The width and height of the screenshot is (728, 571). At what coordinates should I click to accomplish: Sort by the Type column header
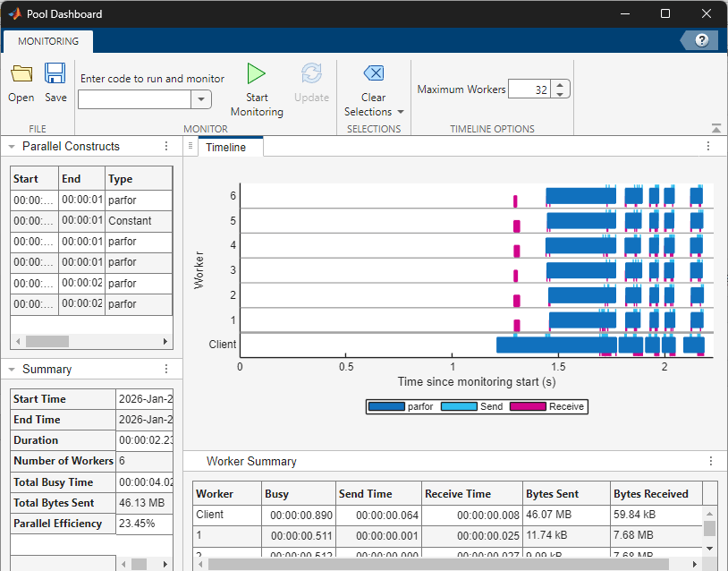139,179
